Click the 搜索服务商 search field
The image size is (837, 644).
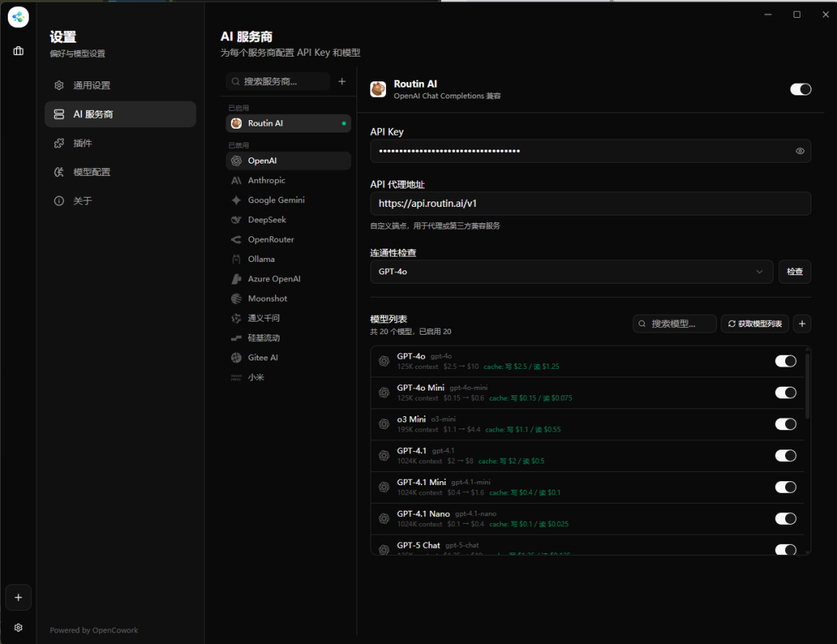(x=277, y=81)
